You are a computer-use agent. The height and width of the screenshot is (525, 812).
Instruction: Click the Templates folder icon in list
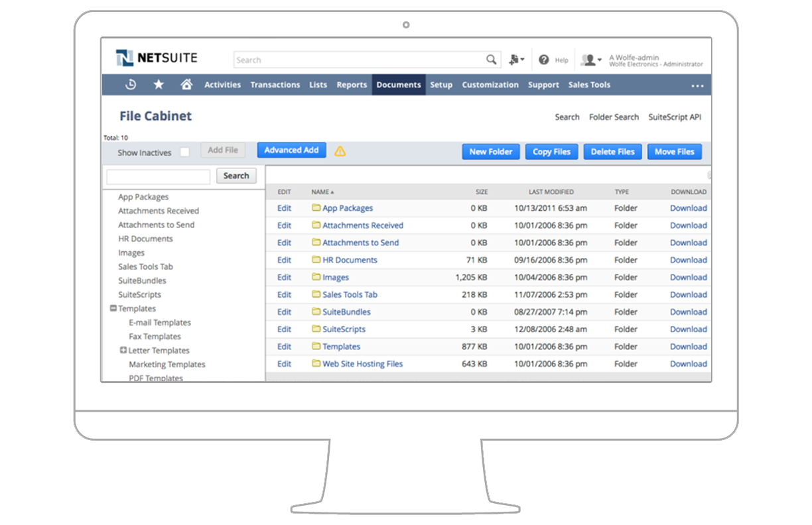coord(316,345)
